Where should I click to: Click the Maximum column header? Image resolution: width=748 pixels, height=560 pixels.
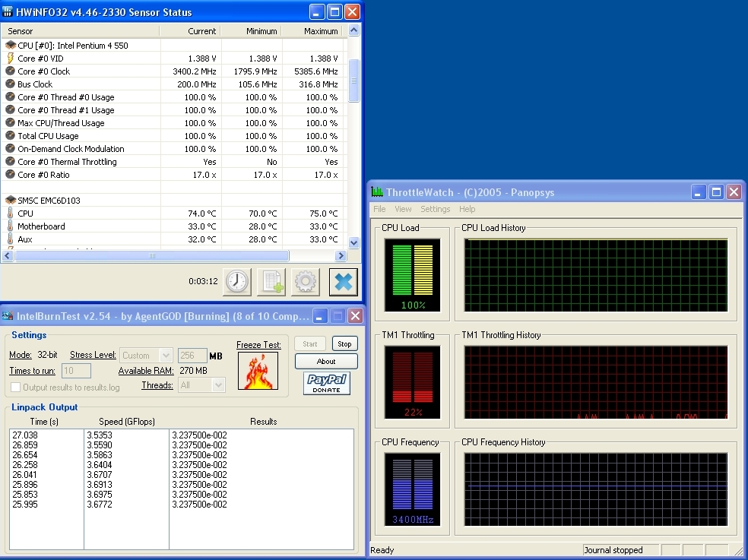click(x=312, y=31)
